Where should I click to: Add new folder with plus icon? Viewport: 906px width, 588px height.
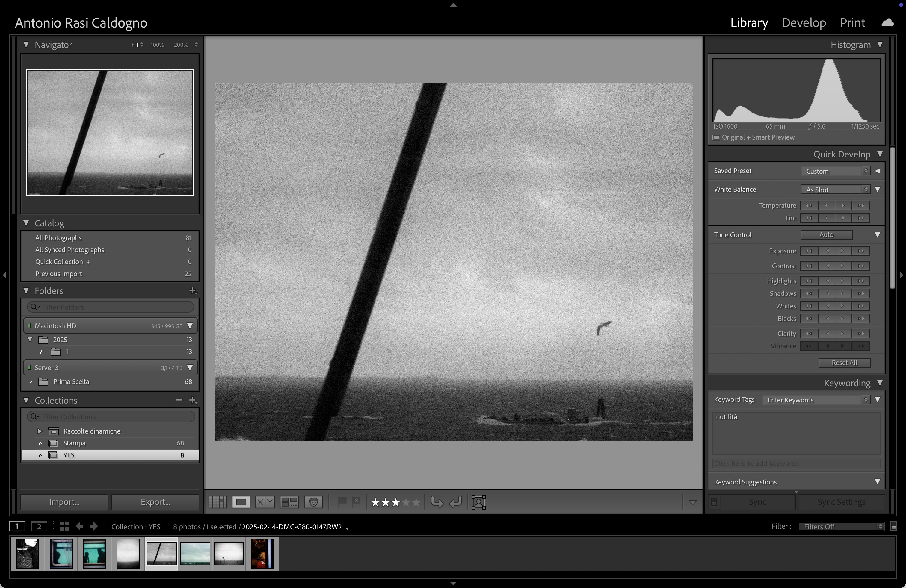coord(193,291)
